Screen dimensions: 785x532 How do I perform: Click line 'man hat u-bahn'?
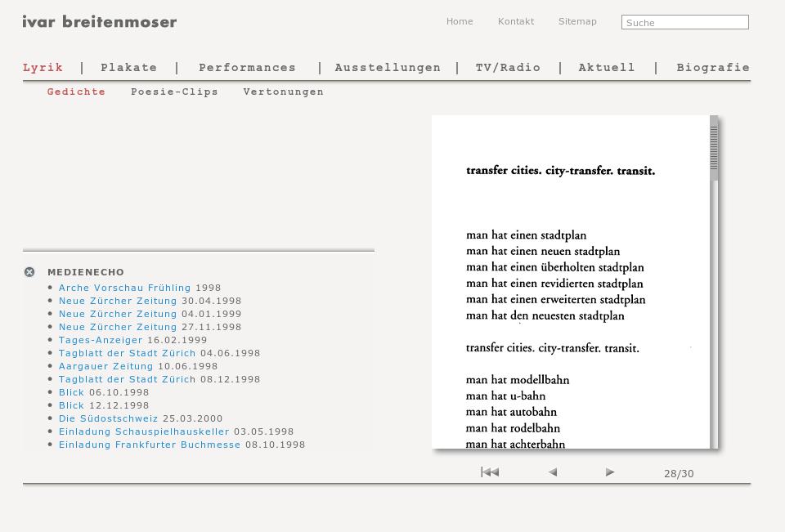click(x=505, y=396)
